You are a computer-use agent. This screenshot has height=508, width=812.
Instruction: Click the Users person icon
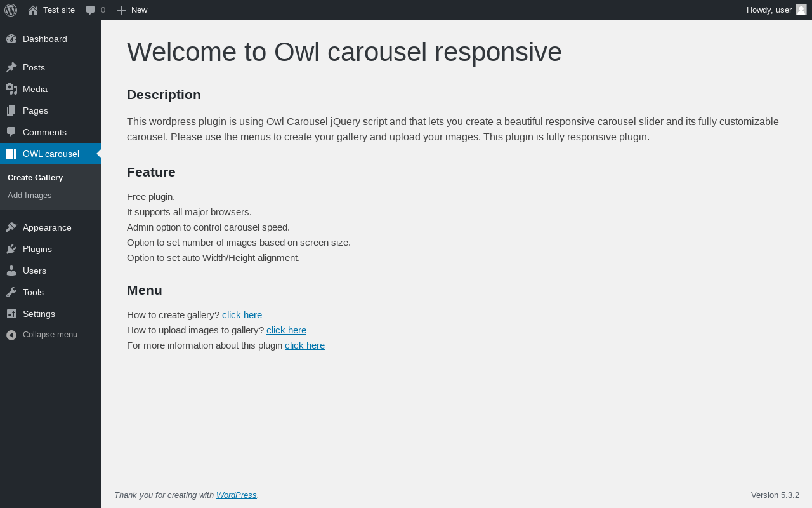11,271
